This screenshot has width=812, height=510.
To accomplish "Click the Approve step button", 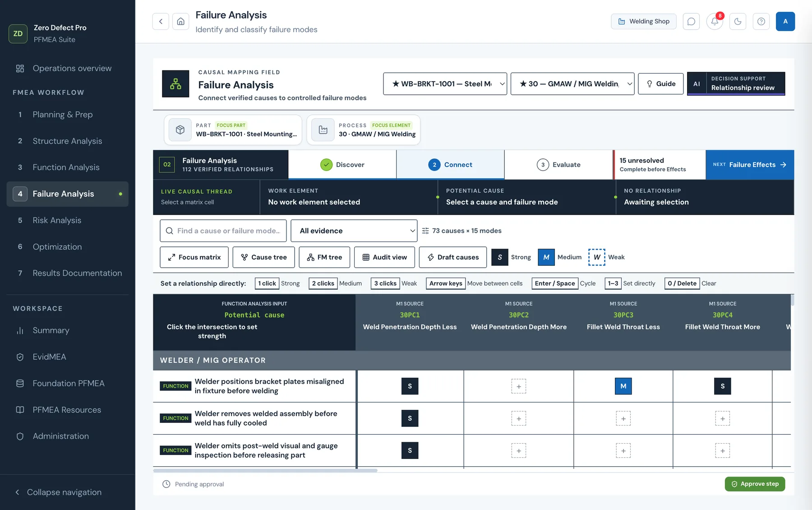I will click(x=755, y=484).
